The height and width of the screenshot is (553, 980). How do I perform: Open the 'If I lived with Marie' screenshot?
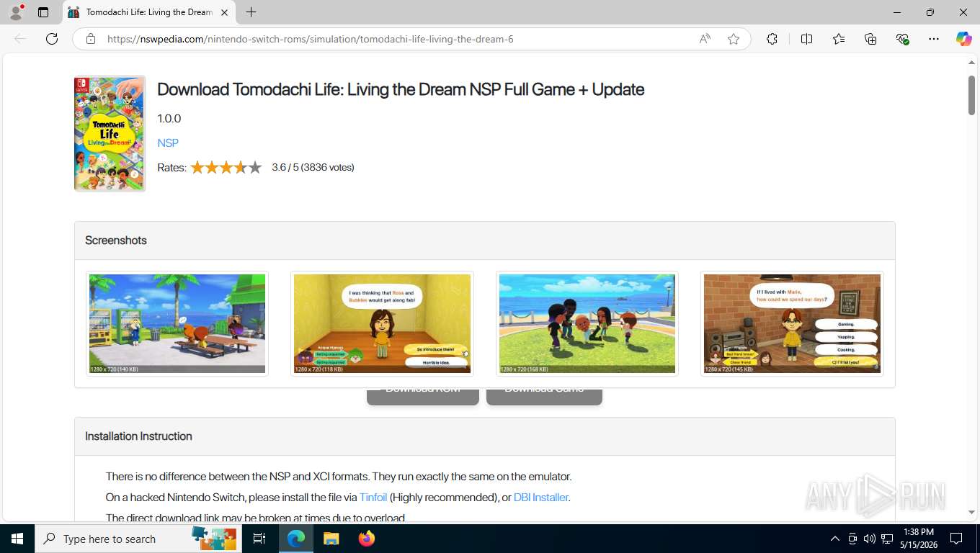[792, 323]
